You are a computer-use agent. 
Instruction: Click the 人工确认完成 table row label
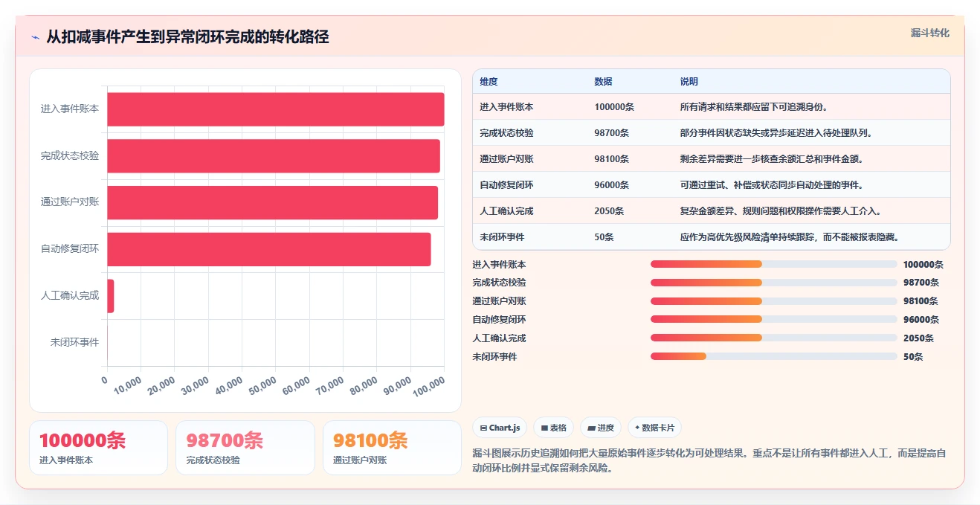[x=506, y=211]
